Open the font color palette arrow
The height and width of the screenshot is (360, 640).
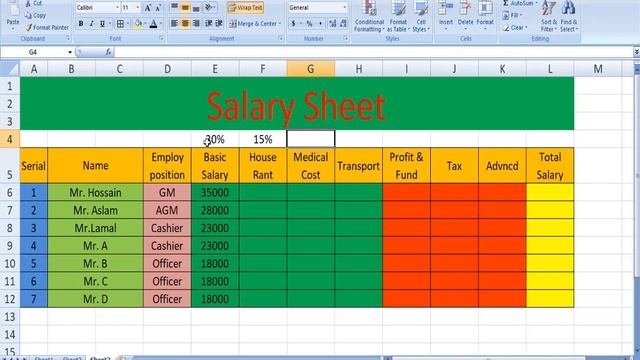pyautogui.click(x=161, y=24)
